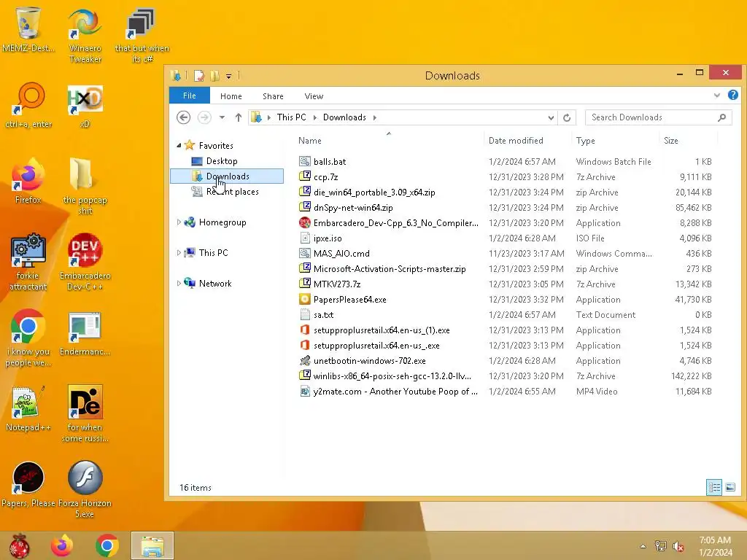Collapse the Favorites tree node
747x560 pixels.
pyautogui.click(x=179, y=145)
